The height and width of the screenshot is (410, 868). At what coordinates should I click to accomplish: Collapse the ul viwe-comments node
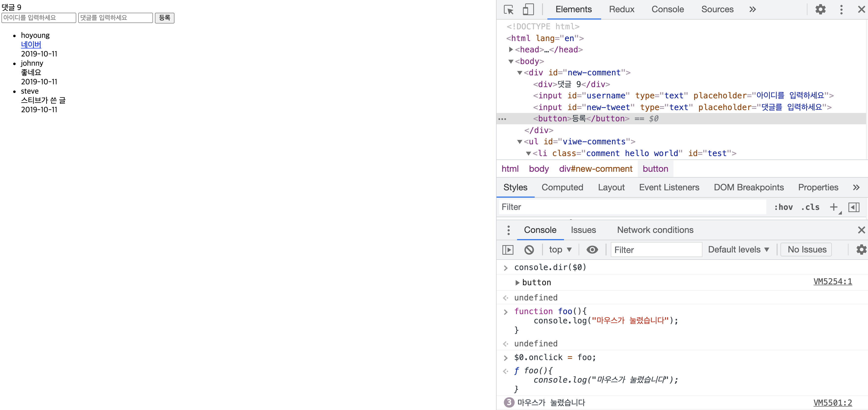tap(520, 142)
